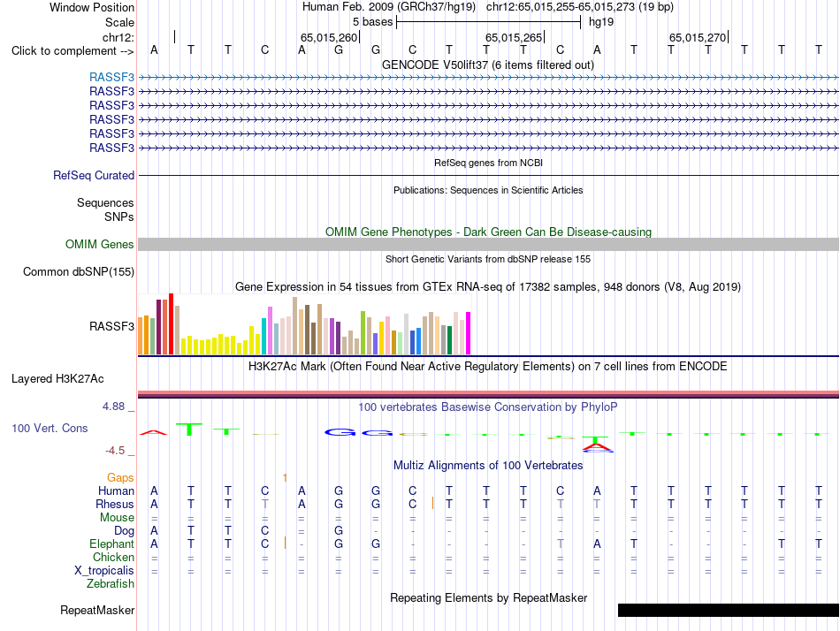
Task: Click the 65,015,265 position marker
Action: [x=515, y=37]
